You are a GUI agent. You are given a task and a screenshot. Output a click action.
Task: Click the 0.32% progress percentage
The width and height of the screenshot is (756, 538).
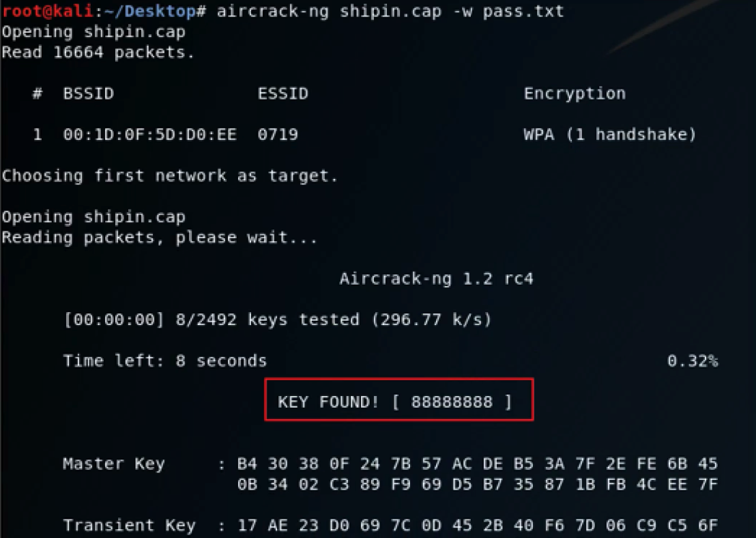(693, 360)
